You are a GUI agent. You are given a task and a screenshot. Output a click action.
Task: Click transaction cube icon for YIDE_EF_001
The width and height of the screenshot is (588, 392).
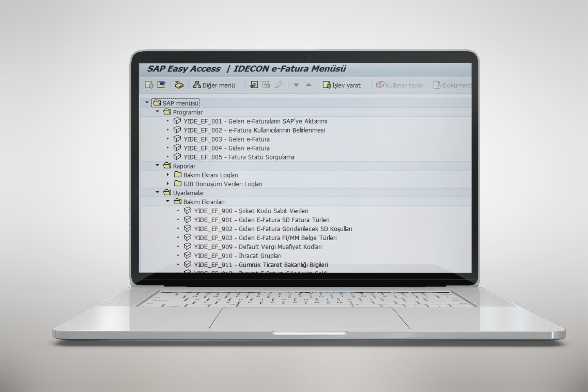pyautogui.click(x=177, y=121)
